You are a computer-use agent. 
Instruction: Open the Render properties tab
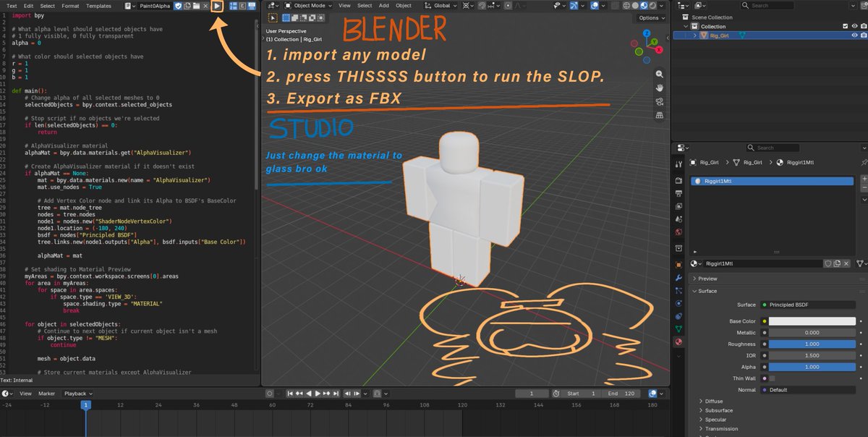(x=678, y=180)
